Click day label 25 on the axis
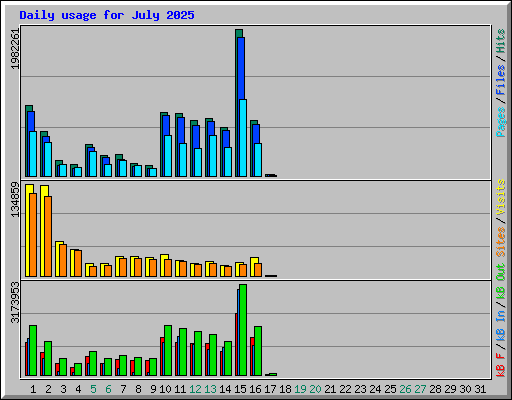Viewport: 512px width, 400px height. click(x=390, y=389)
